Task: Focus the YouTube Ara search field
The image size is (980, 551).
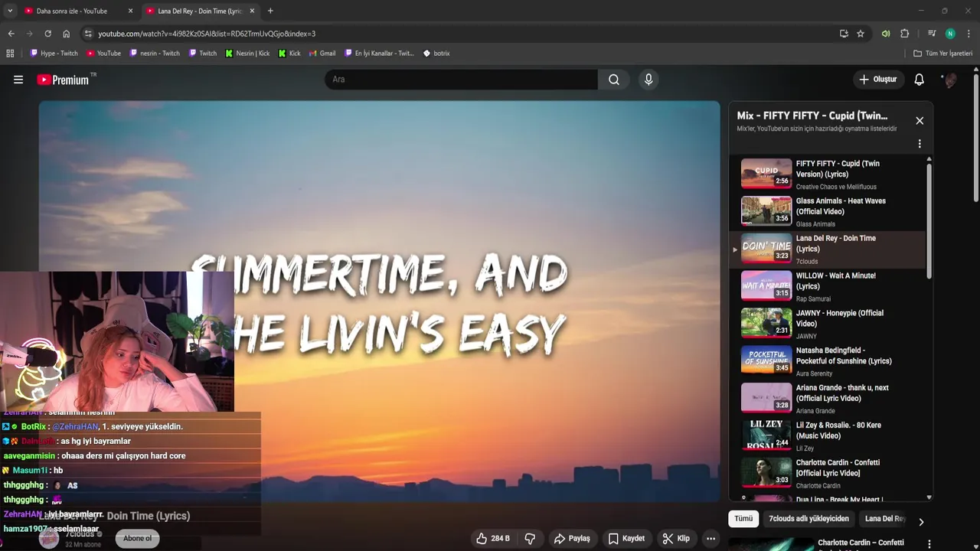Action: click(462, 80)
